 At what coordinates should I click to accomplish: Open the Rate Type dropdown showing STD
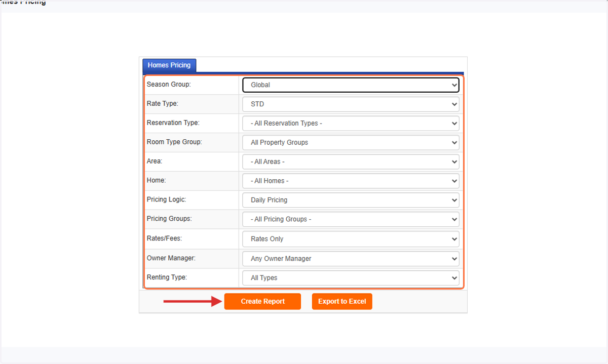click(x=351, y=104)
